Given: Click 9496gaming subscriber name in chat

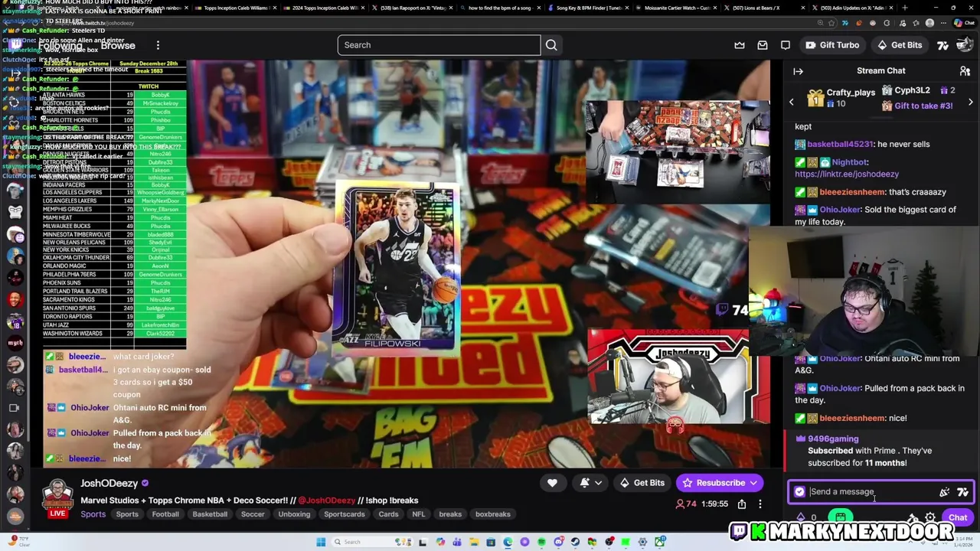Looking at the screenshot, I should coord(833,439).
